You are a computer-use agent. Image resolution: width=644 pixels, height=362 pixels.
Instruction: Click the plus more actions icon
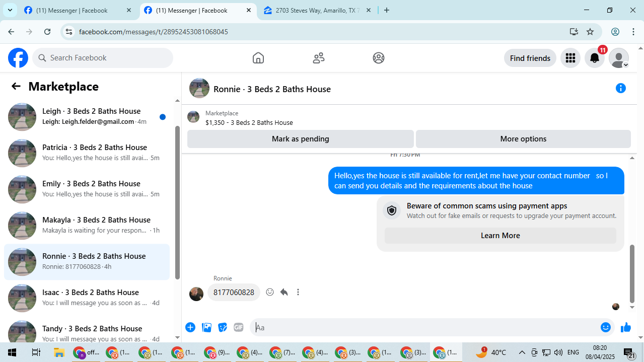(x=190, y=327)
